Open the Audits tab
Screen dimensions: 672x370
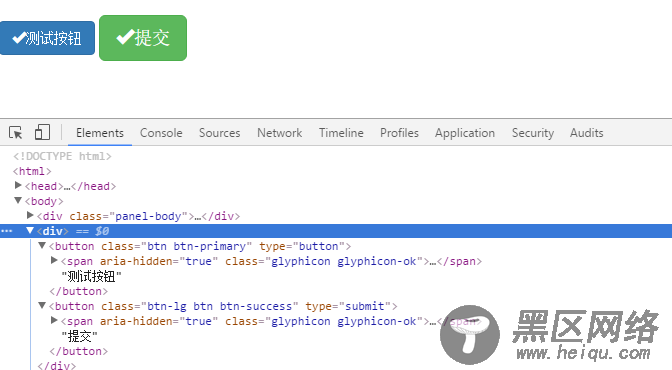(x=587, y=133)
